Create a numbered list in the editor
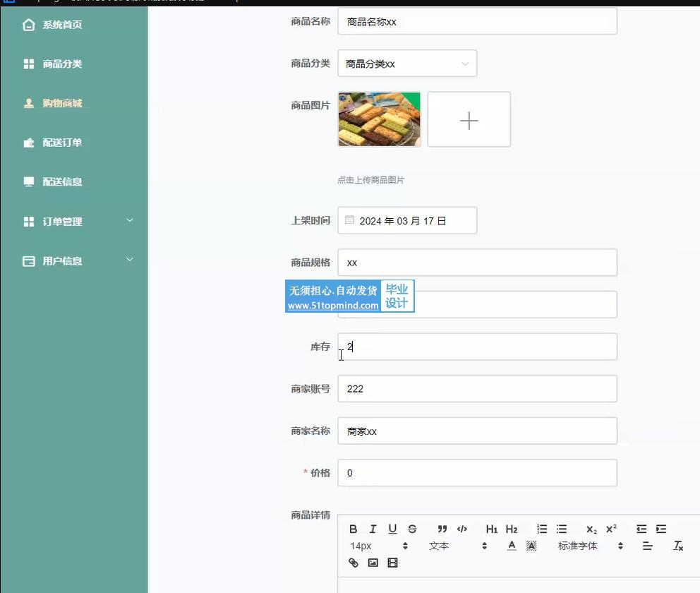Image resolution: width=700 pixels, height=593 pixels. pyautogui.click(x=542, y=529)
